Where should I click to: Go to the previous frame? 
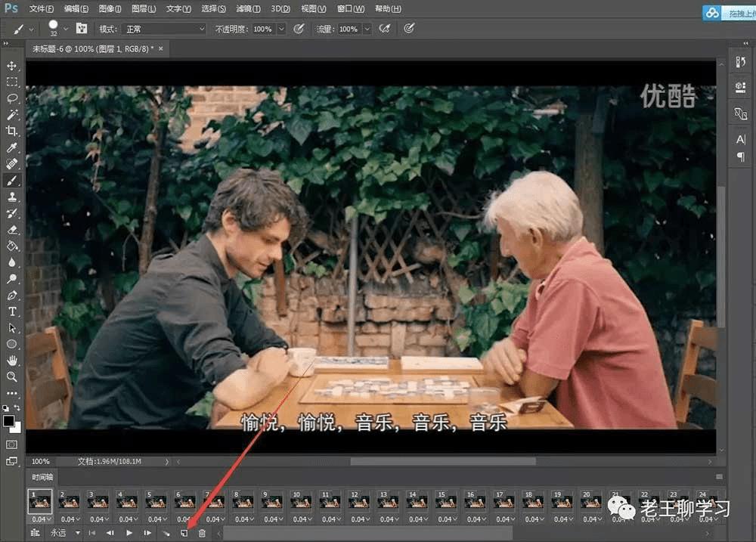click(110, 533)
